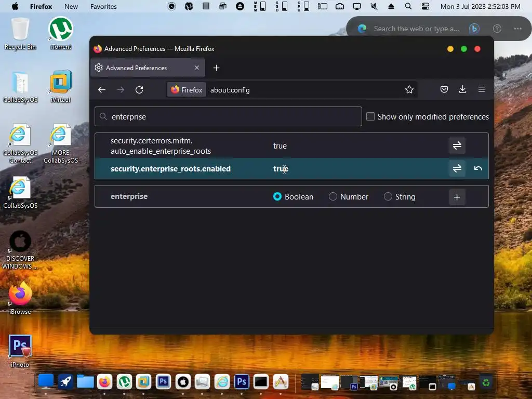Image resolution: width=532 pixels, height=399 pixels.
Task: Click the display monitor icon in menu bar
Action: [x=356, y=6]
